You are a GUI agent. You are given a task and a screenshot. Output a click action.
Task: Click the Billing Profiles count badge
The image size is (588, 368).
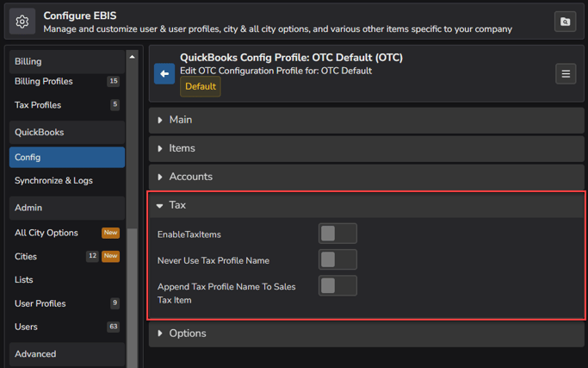[113, 82]
